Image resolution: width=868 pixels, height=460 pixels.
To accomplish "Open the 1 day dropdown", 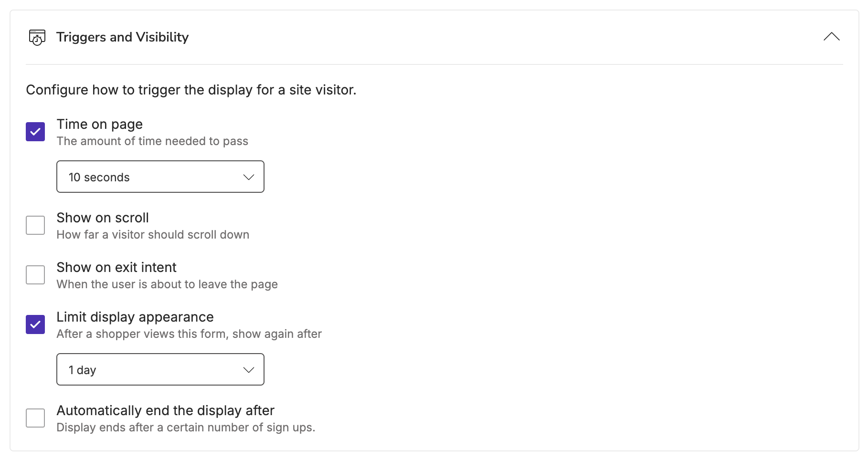I will 160,369.
